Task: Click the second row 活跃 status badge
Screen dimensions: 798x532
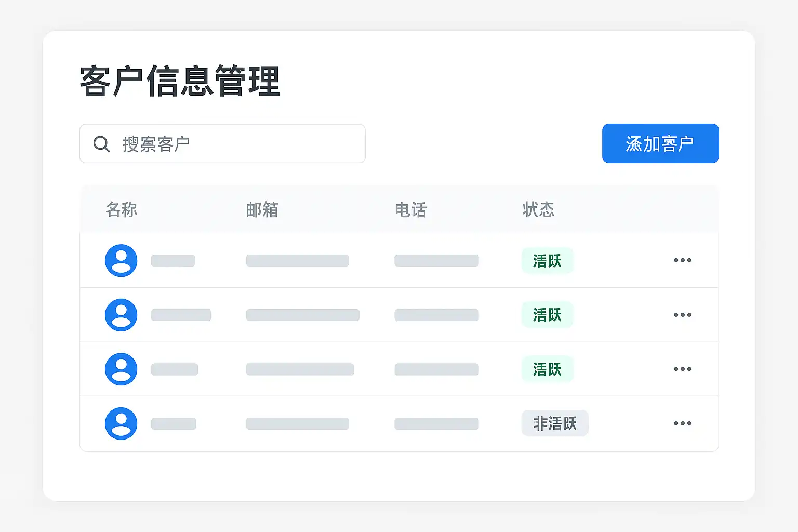Action: click(547, 315)
